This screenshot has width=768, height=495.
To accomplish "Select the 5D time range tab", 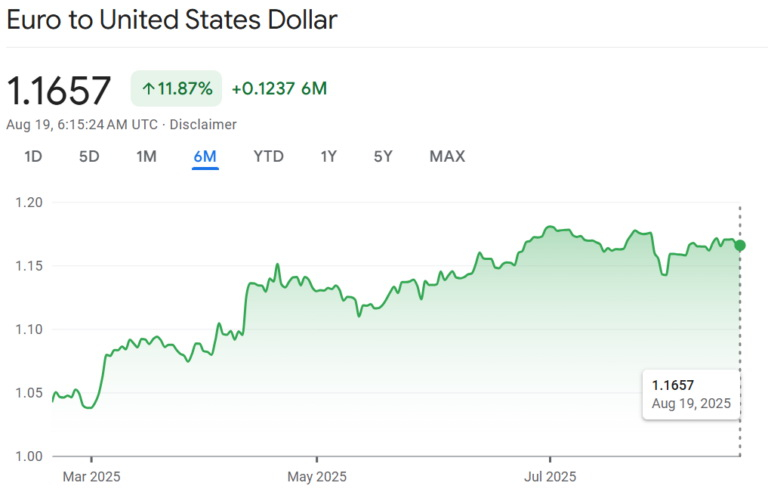I will click(x=90, y=156).
